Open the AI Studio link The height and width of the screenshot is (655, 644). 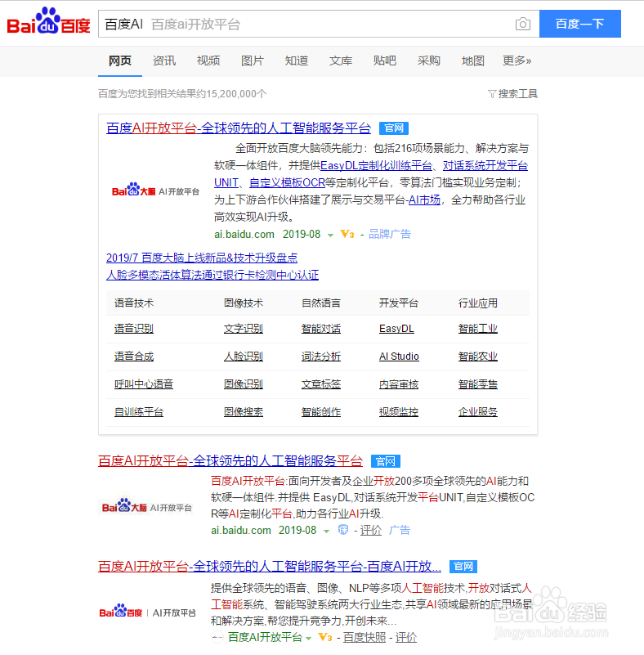click(x=399, y=357)
